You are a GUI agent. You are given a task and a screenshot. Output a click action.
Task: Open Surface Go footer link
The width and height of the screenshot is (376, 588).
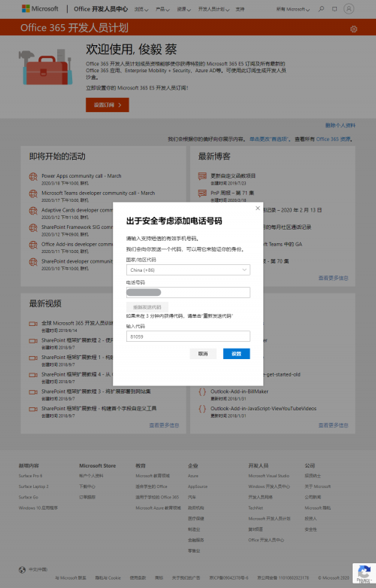[x=29, y=497]
